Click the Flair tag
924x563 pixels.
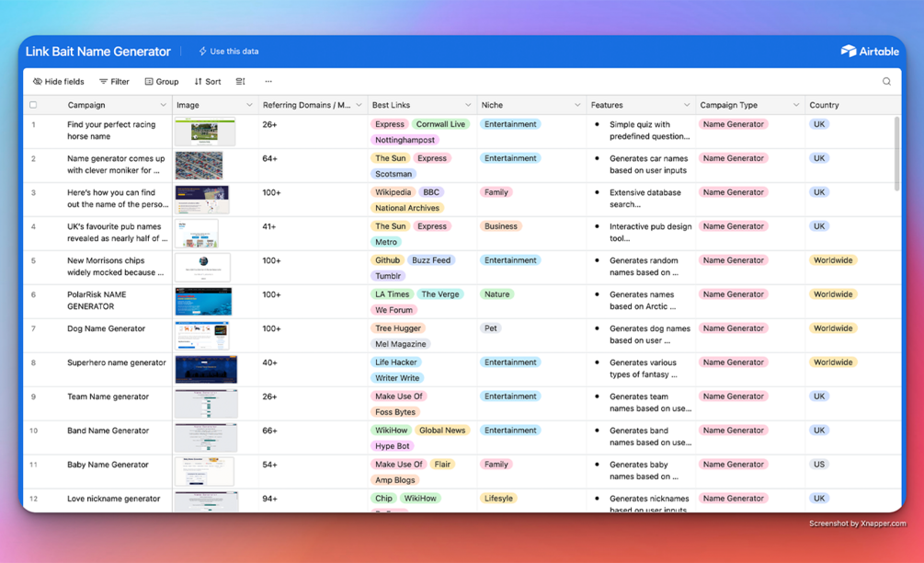coord(442,465)
